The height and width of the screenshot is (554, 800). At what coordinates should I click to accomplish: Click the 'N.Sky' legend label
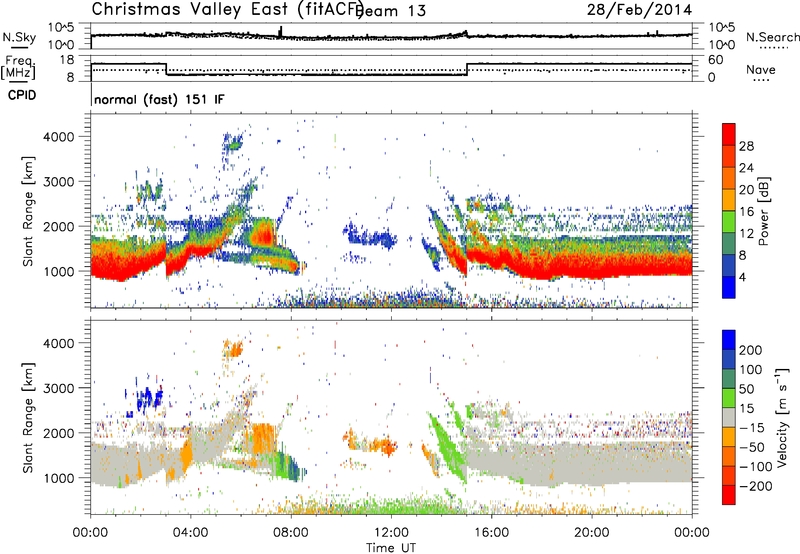coord(19,37)
